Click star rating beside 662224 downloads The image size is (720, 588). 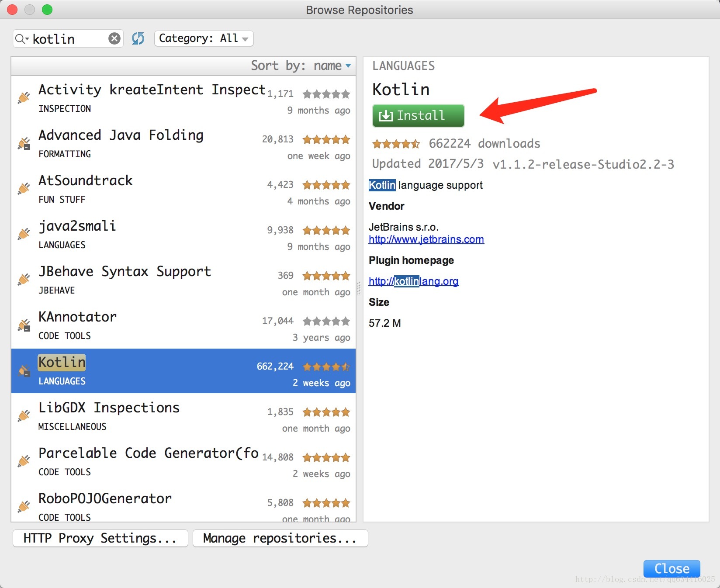tap(396, 144)
